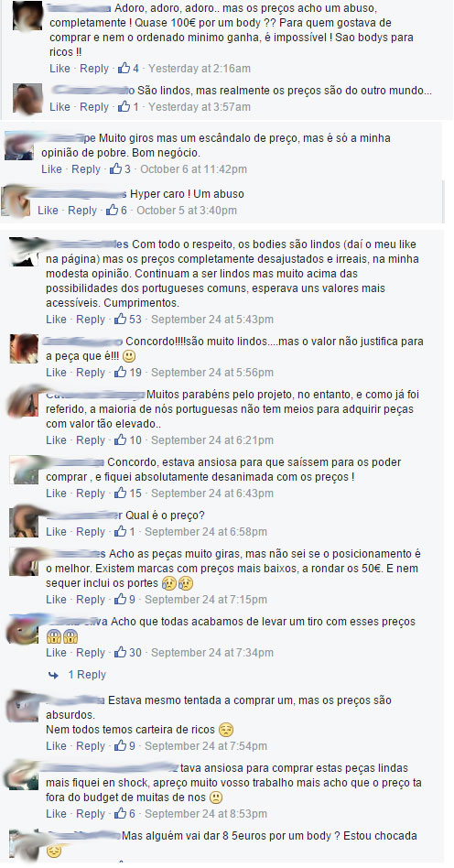
Task: Like the 'Com todo o respeito' comment
Action: pyautogui.click(x=56, y=319)
